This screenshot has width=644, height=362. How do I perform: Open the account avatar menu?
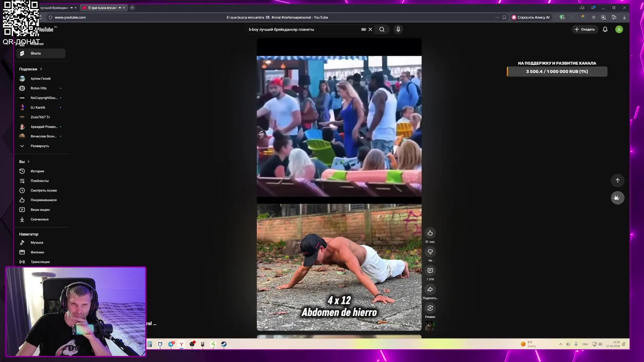(619, 29)
